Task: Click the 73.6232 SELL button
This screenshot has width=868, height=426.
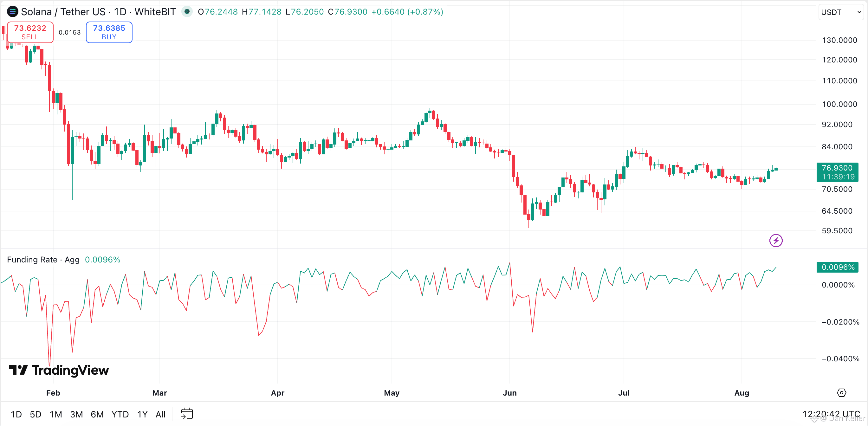Action: click(x=30, y=32)
